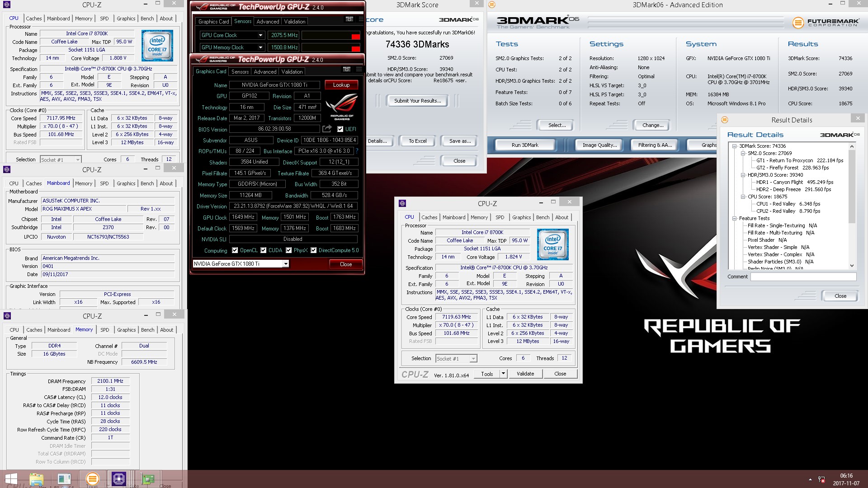The width and height of the screenshot is (868, 488).
Task: Click the Futuremark Corporation logo
Action: click(826, 22)
